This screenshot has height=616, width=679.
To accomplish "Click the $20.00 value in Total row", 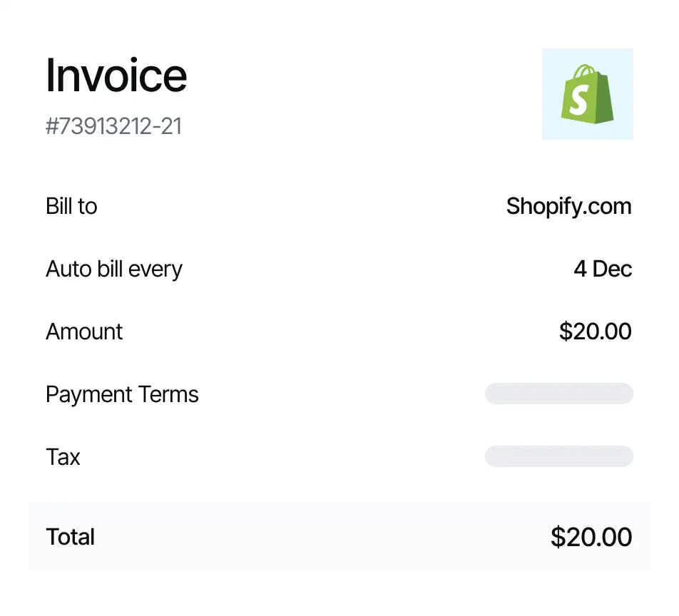I will click(591, 537).
